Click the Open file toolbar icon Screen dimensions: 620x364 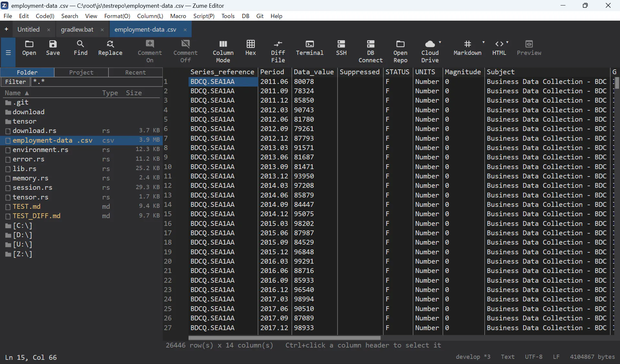click(x=29, y=48)
